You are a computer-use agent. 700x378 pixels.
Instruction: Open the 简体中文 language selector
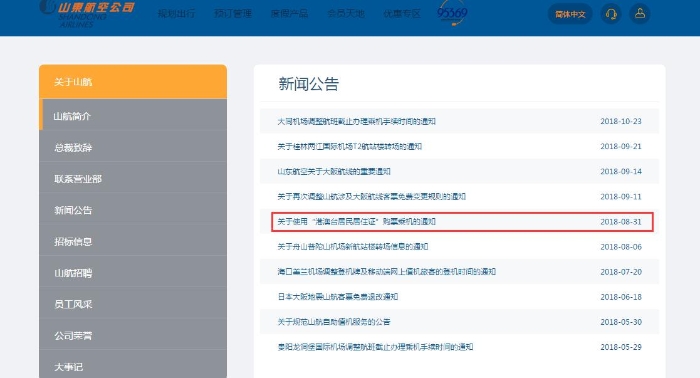tap(570, 14)
